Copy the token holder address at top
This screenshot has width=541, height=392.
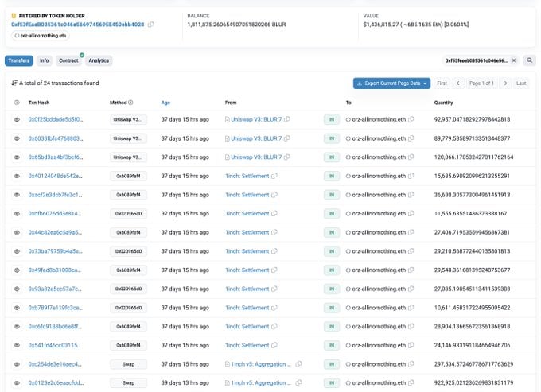click(151, 25)
